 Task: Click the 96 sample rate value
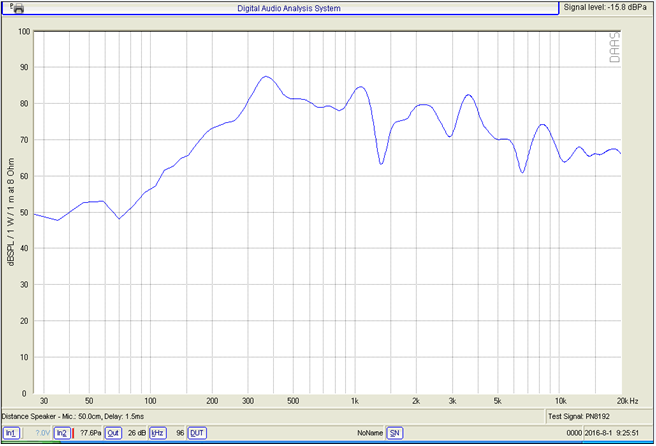tap(180, 433)
